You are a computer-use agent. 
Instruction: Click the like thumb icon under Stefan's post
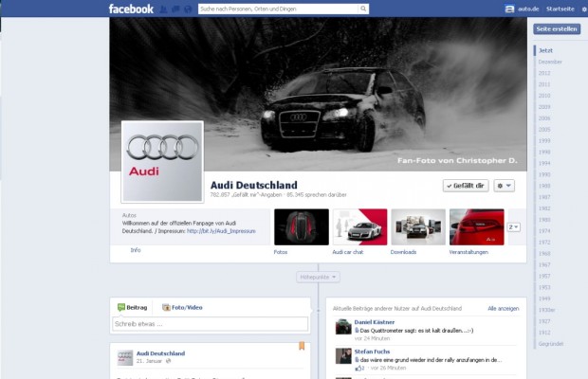(x=358, y=369)
